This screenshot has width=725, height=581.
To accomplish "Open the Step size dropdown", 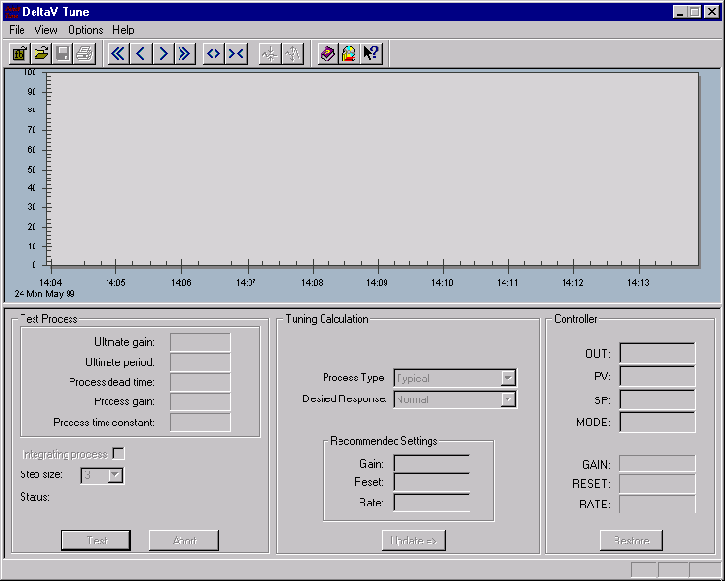I will tap(115, 475).
